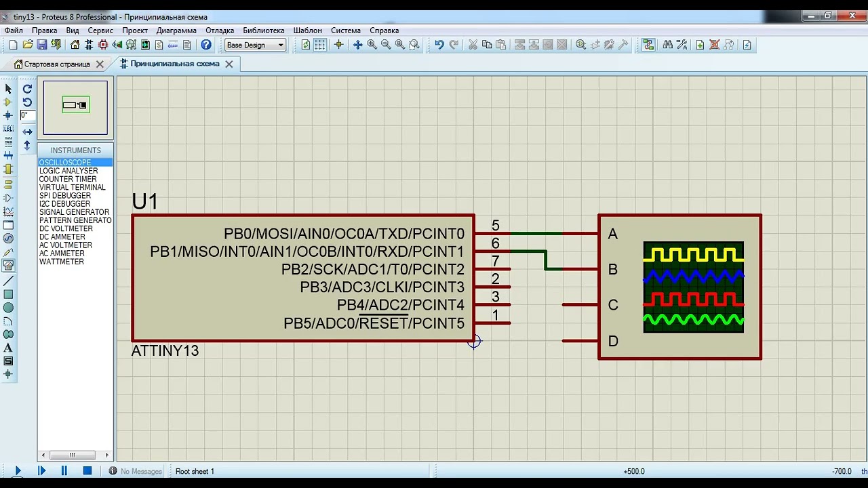The width and height of the screenshot is (868, 488).
Task: Open the PCB layout chip icon
Action: click(x=103, y=45)
